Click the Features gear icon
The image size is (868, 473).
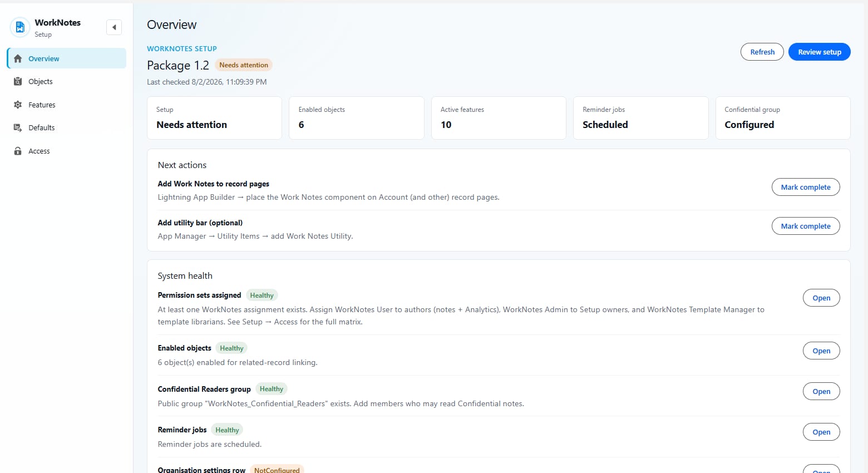click(18, 105)
